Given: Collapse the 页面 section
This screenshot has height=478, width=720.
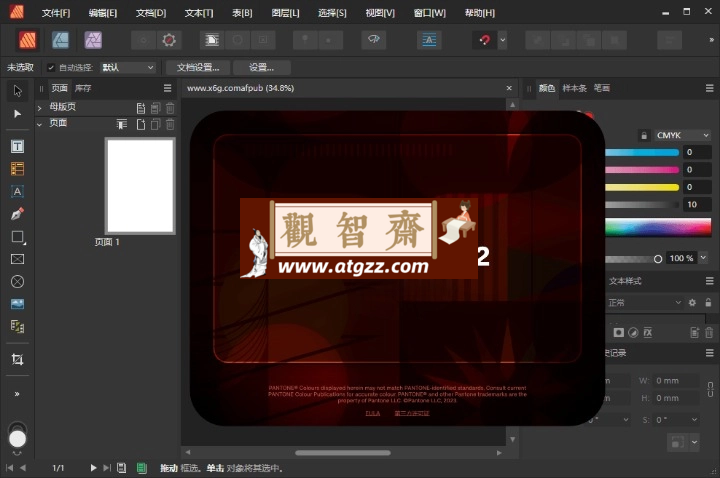Looking at the screenshot, I should pyautogui.click(x=39, y=124).
